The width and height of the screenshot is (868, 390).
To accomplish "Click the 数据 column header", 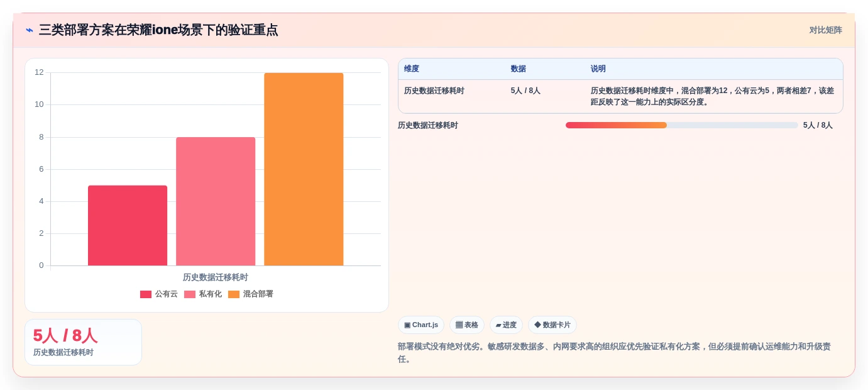I will point(519,69).
